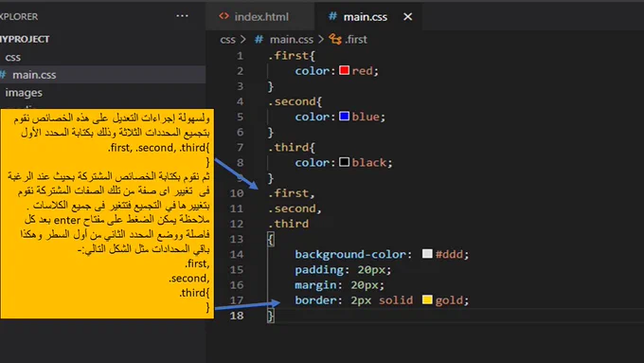Screen dimensions: 644x363
Task: Click the hash icon in breadcrumb
Action: 259,40
